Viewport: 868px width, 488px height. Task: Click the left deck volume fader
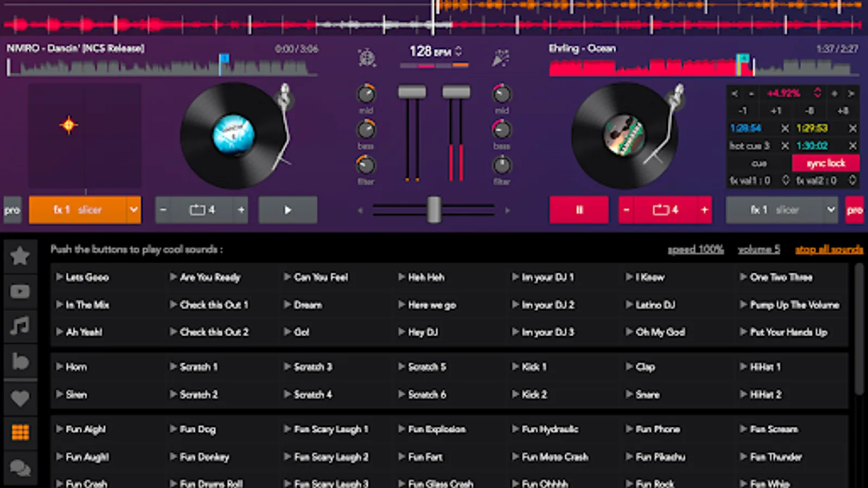coord(412,92)
